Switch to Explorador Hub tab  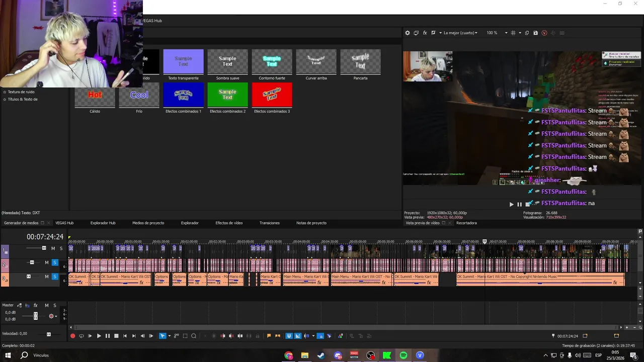pos(103,223)
